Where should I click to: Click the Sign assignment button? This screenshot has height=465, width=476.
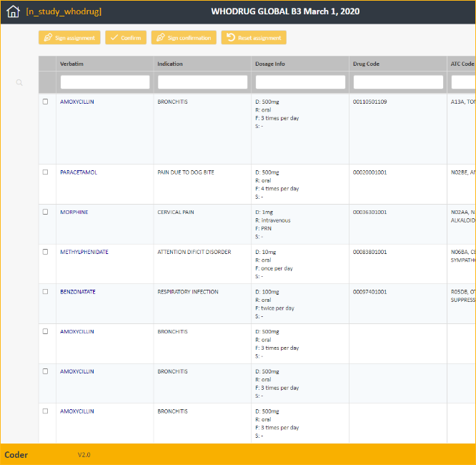point(69,38)
